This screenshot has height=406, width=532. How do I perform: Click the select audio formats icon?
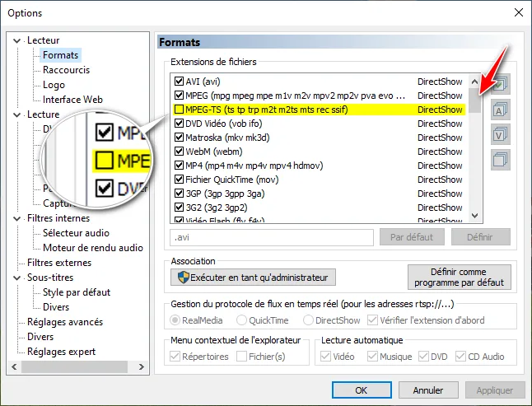tap(501, 110)
